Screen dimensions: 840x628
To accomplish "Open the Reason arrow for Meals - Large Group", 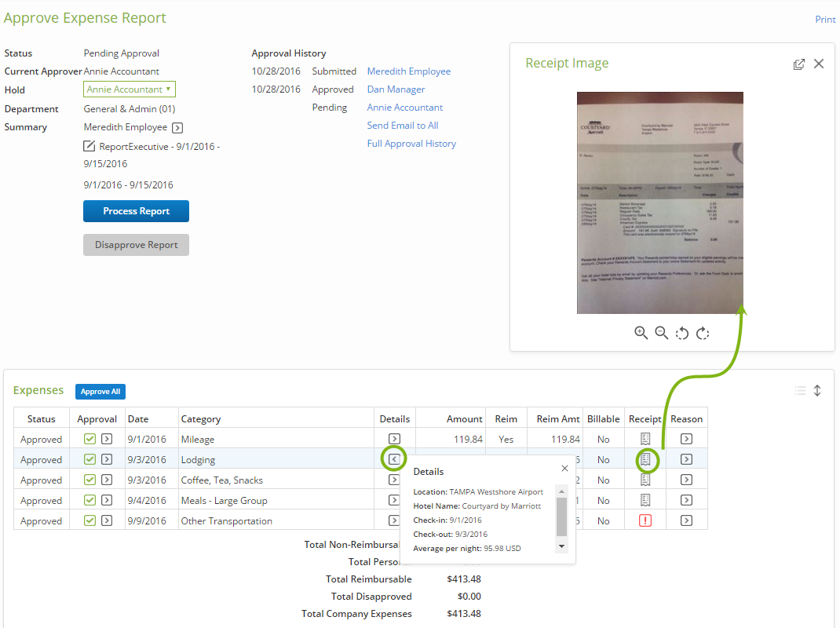I will click(686, 500).
